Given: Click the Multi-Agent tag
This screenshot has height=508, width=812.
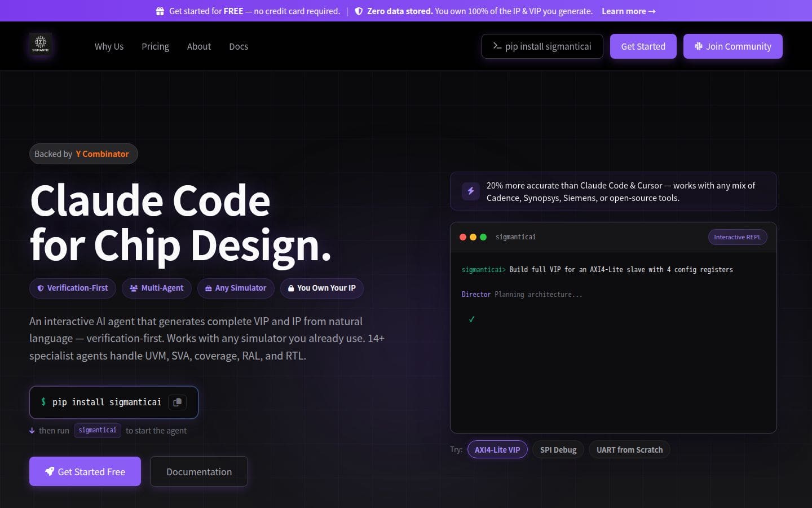Looking at the screenshot, I should pyautogui.click(x=157, y=288).
